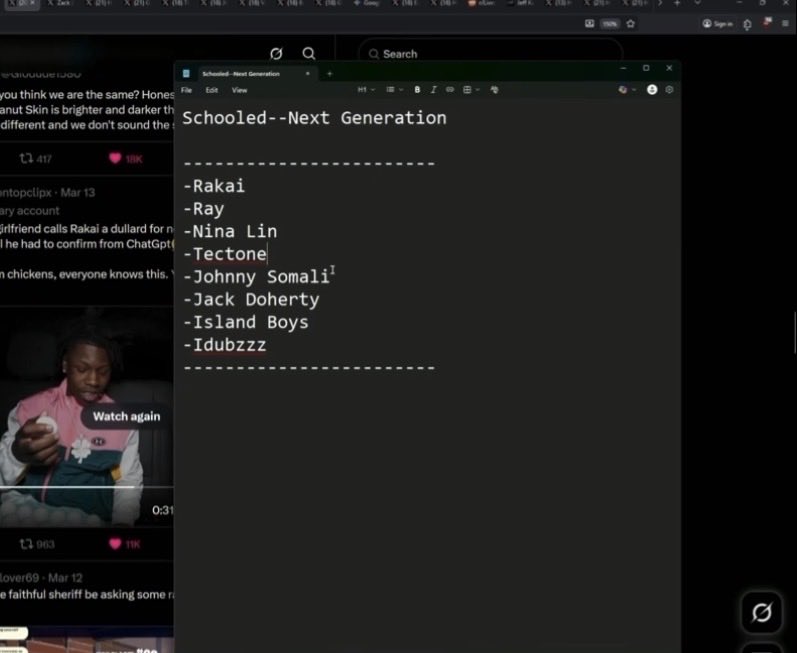Open the browser extensions icon
The image size is (797, 653).
click(x=747, y=24)
